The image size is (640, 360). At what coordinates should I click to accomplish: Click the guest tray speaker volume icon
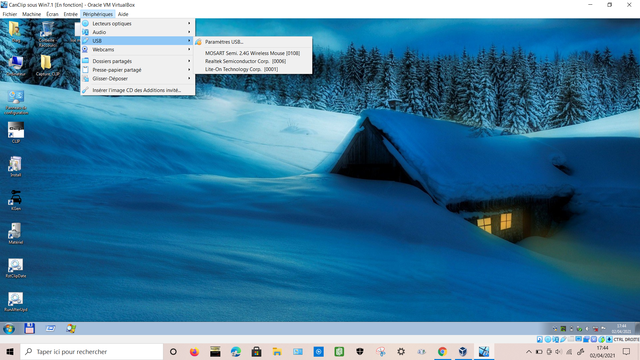587,329
